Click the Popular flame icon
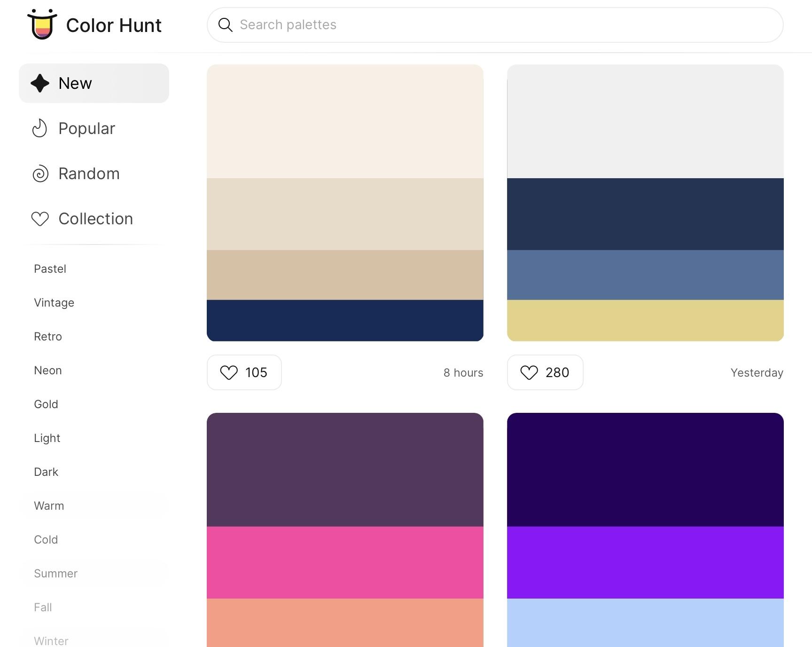Screen dimensions: 812x647 click(x=40, y=128)
